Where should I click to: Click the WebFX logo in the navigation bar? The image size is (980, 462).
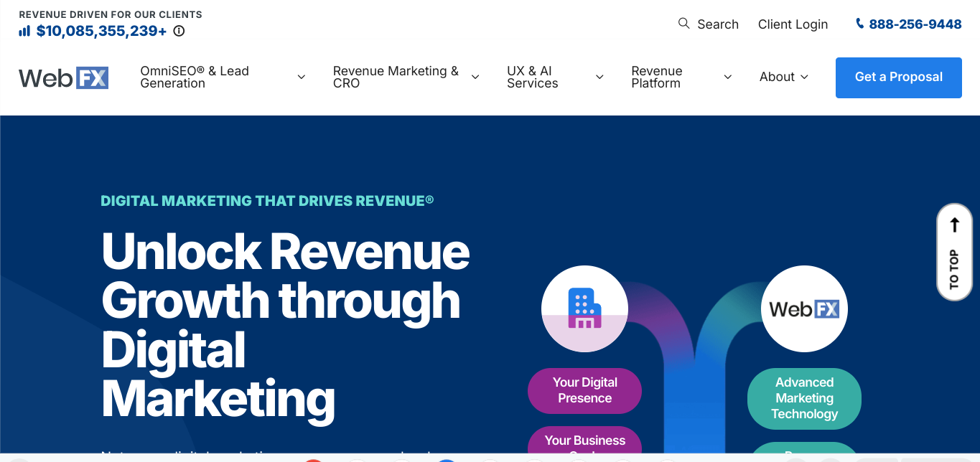[x=64, y=77]
